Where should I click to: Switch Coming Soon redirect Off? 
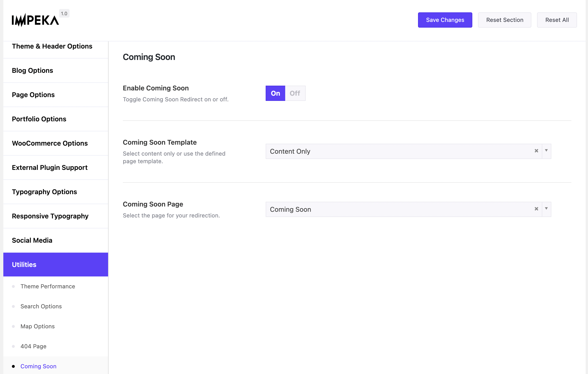click(x=295, y=93)
